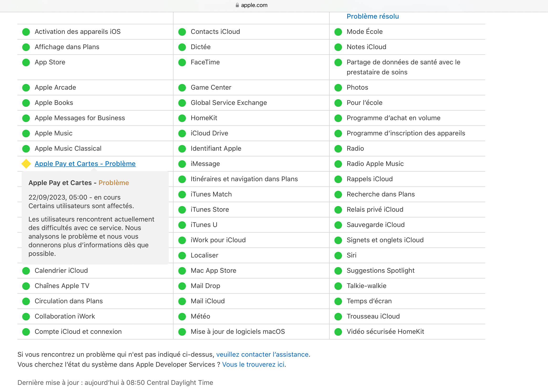Click green status dot beside Photos

[x=338, y=88]
